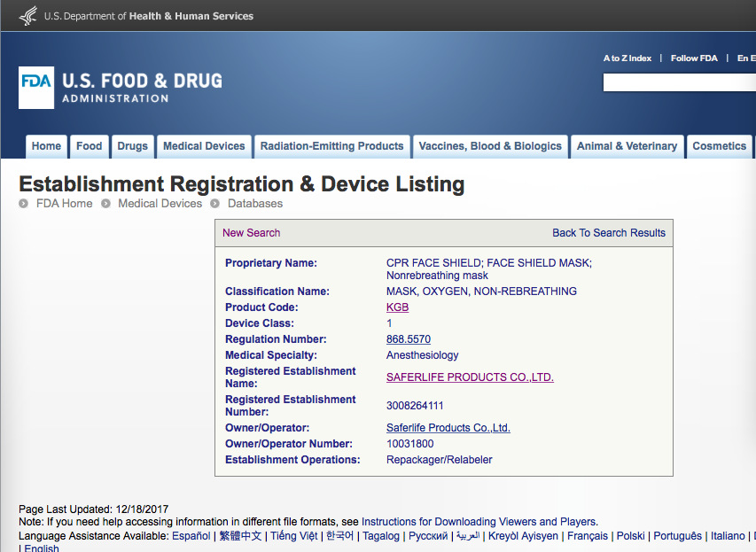Open Vaccines, Blood & Biologics tab
This screenshot has height=552, width=756.
[490, 146]
